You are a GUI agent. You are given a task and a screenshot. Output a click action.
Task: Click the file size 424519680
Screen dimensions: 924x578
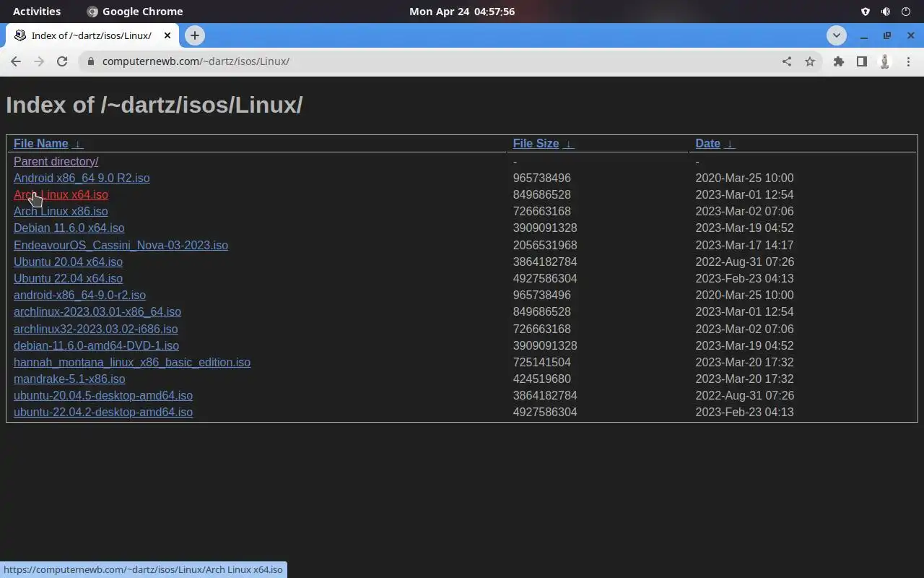(541, 379)
